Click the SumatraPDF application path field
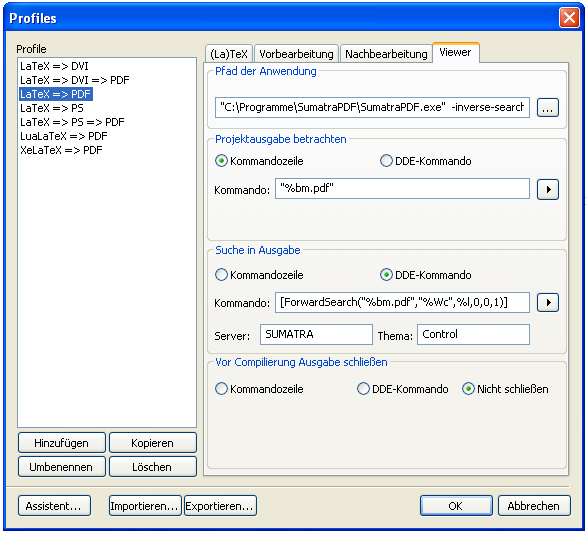 click(x=372, y=107)
